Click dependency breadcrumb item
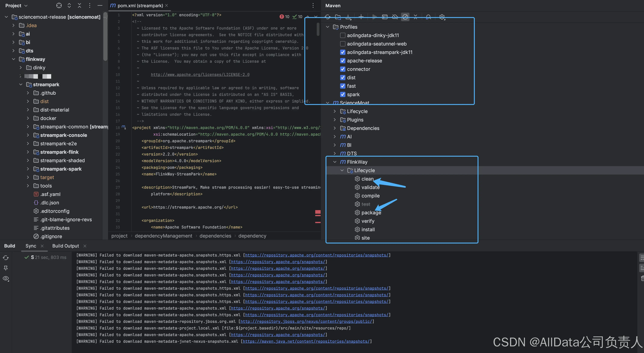 tap(252, 236)
